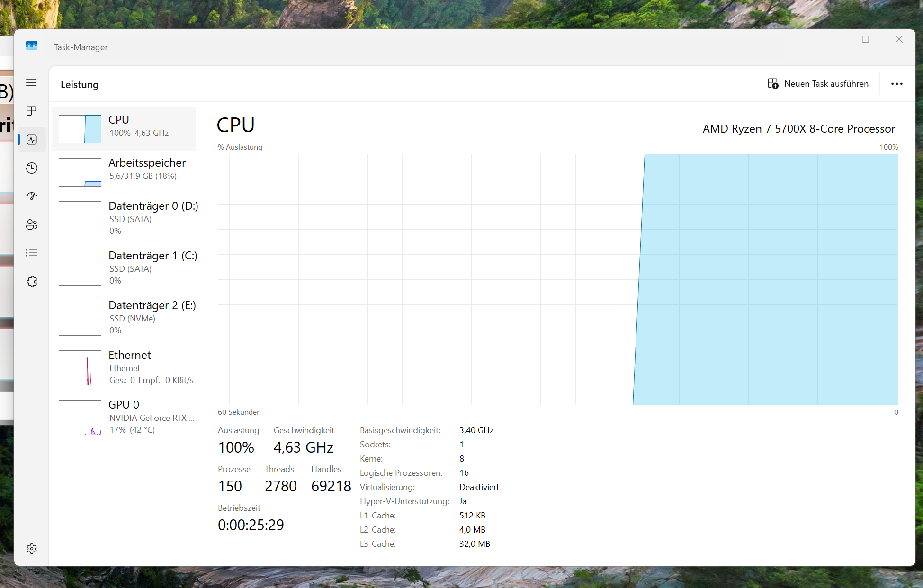The height and width of the screenshot is (588, 923).
Task: Select the Performance page icon
Action: (32, 140)
